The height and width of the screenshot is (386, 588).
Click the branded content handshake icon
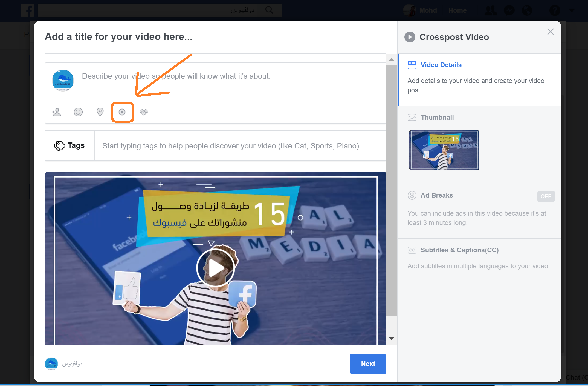[x=144, y=112]
